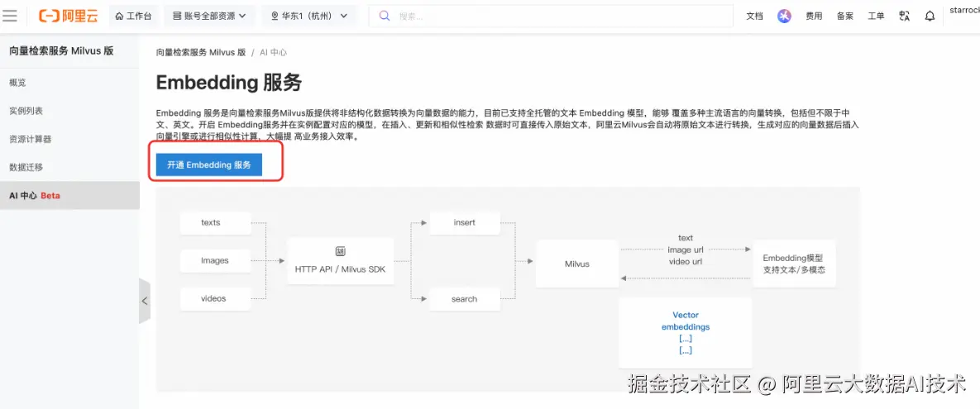Click the AI 中心 breadcrumb

tap(273, 52)
